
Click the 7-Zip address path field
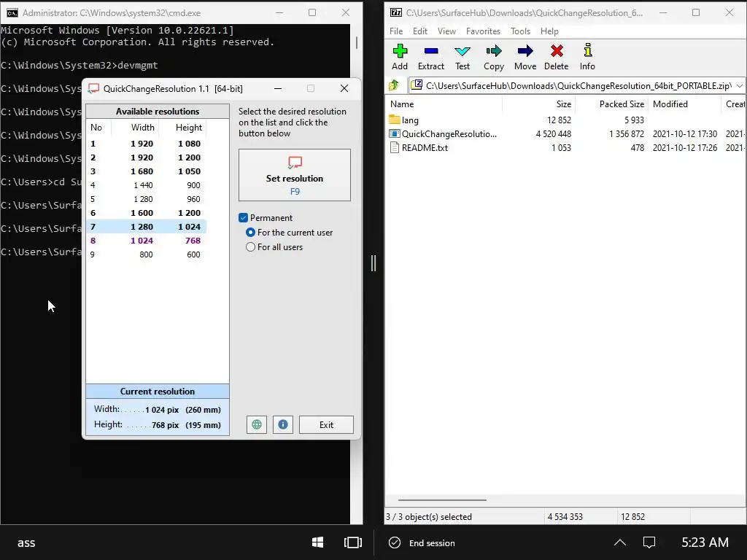[x=572, y=86]
